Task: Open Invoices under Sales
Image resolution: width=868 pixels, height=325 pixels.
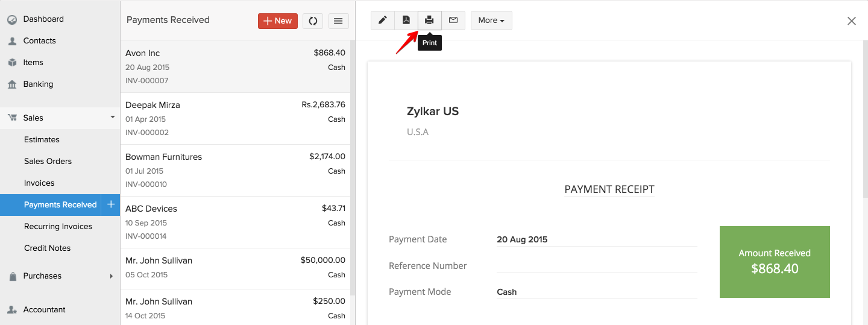Action: (39, 183)
